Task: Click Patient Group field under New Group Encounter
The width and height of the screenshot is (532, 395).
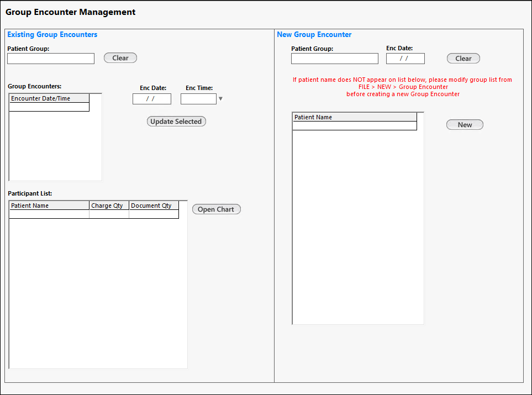Action: click(335, 59)
